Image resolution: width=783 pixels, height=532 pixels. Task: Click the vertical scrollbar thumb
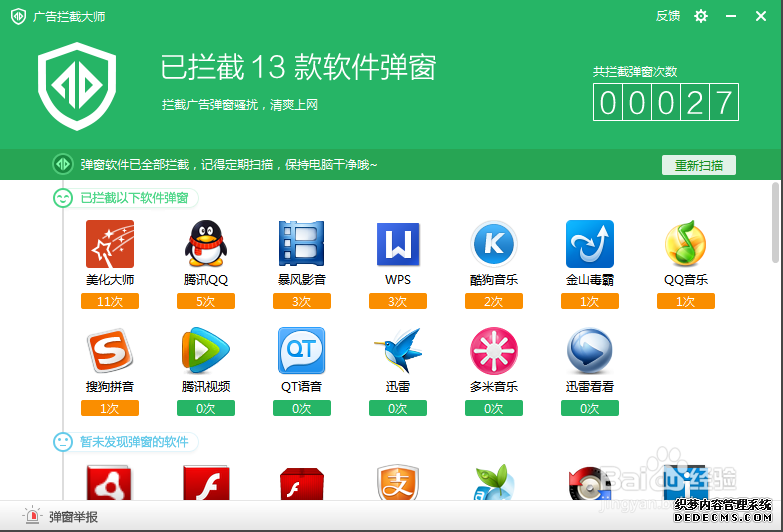click(775, 222)
